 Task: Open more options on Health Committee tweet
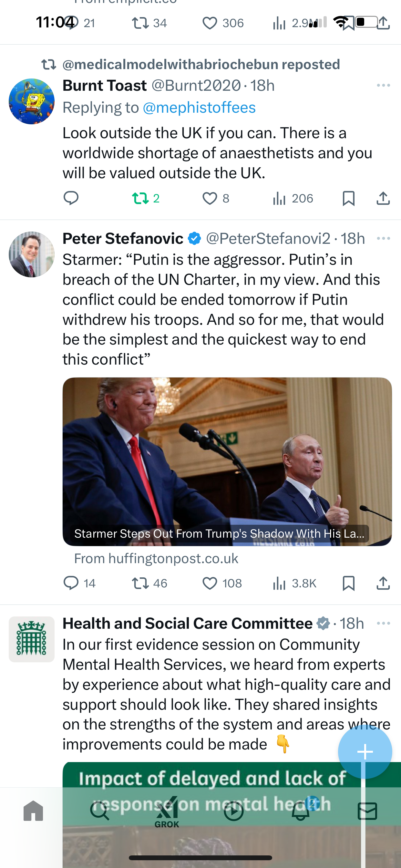[x=384, y=623]
